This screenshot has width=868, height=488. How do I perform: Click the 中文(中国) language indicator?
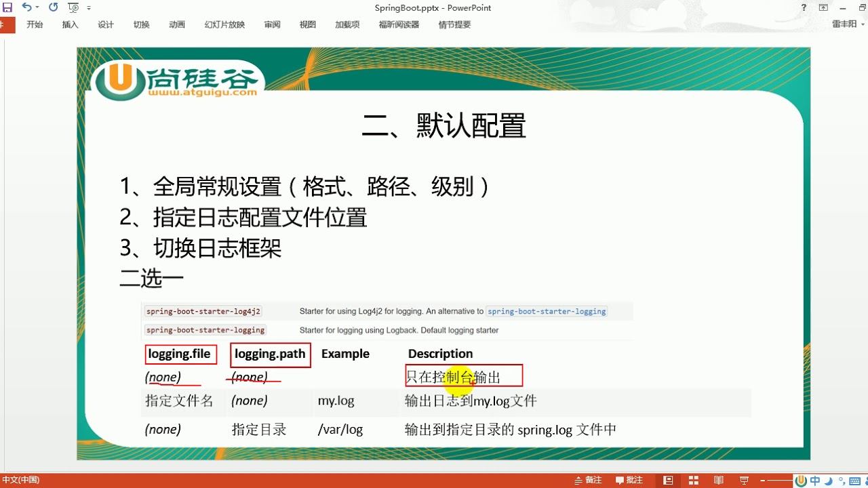[x=21, y=480]
